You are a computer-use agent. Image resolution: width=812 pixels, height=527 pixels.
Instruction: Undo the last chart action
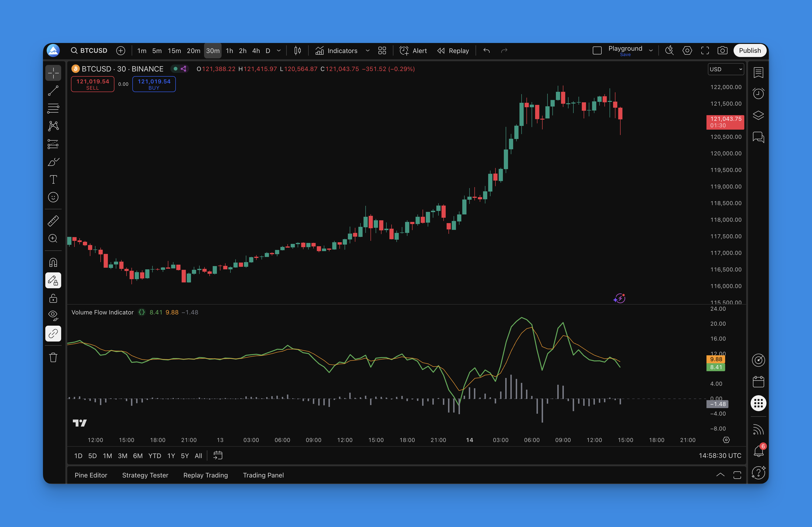tap(487, 50)
